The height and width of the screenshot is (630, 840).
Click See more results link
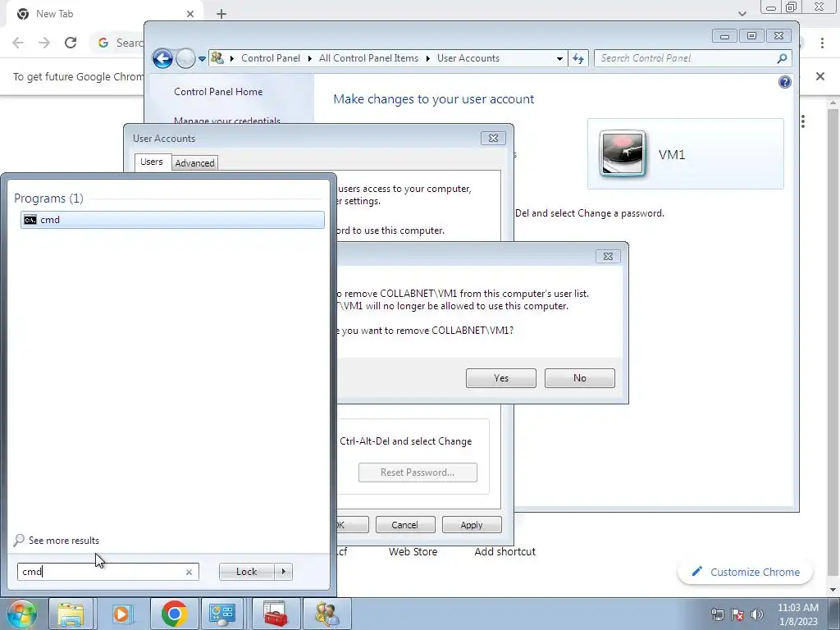64,541
